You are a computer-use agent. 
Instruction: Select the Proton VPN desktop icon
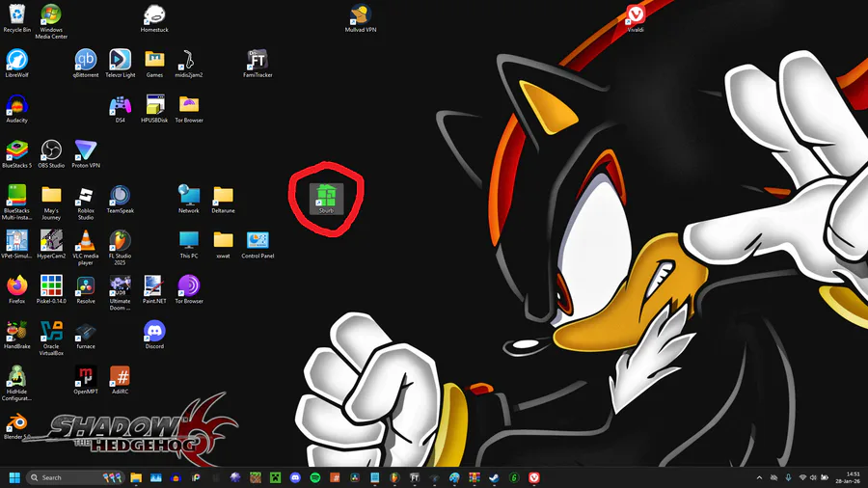coord(85,154)
